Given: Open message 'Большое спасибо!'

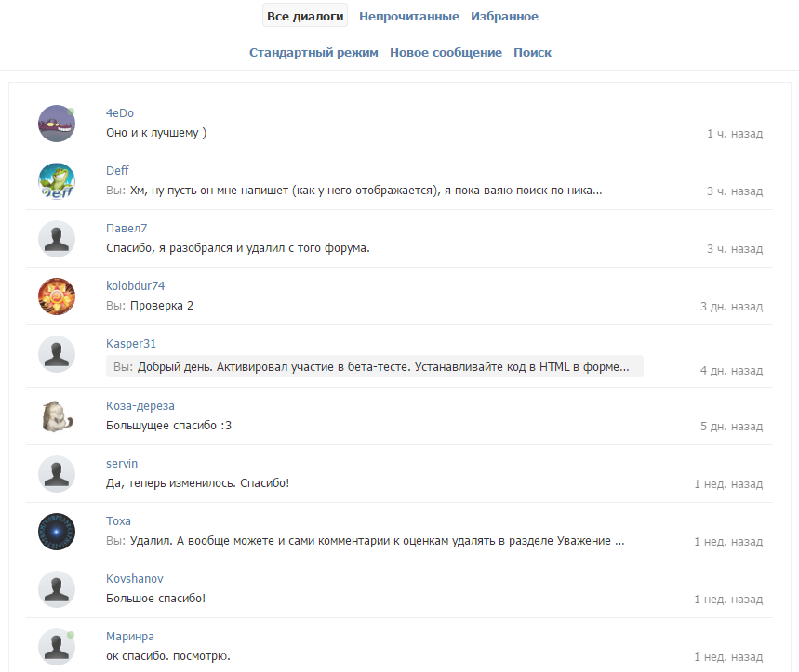Looking at the screenshot, I should 156,599.
